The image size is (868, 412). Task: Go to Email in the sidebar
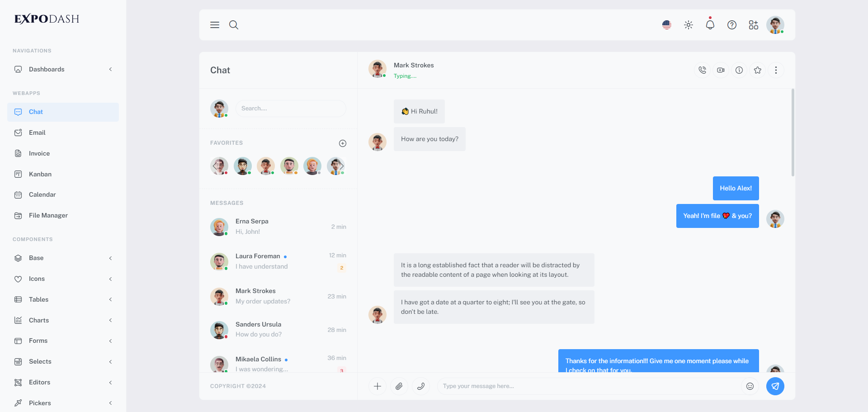(37, 133)
